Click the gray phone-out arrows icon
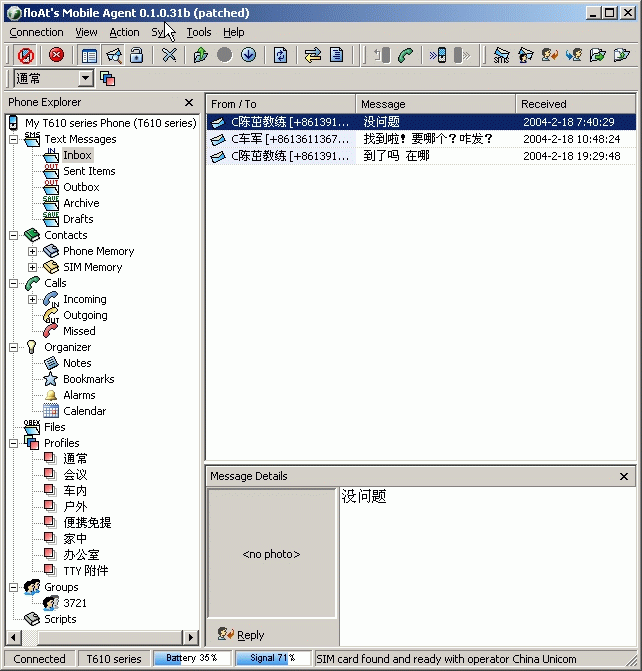The width and height of the screenshot is (642, 671). click(x=462, y=55)
